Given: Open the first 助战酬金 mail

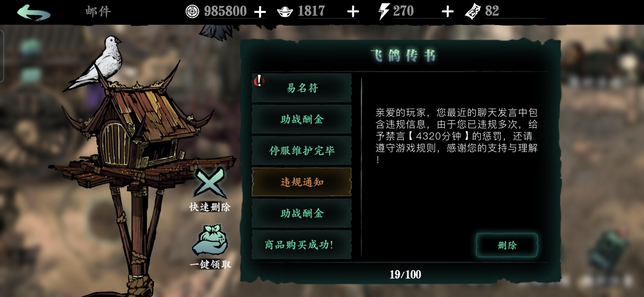Looking at the screenshot, I should 302,119.
